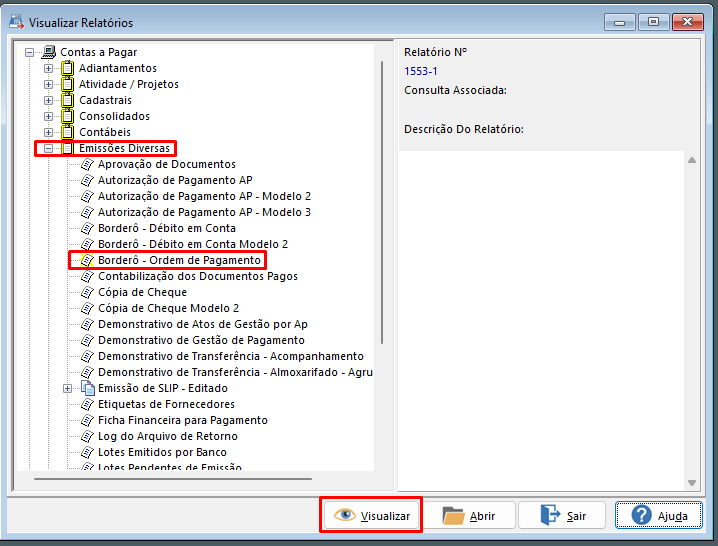Click the Contabilização dos Documentos Pagos icon
Viewport: 718px width, 546px height.
pos(87,276)
